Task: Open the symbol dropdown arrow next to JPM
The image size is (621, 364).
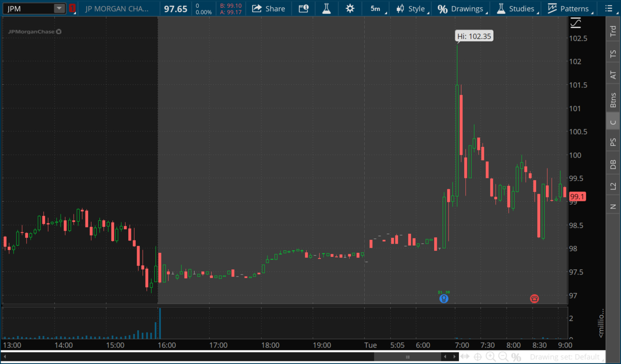Action: [60, 8]
